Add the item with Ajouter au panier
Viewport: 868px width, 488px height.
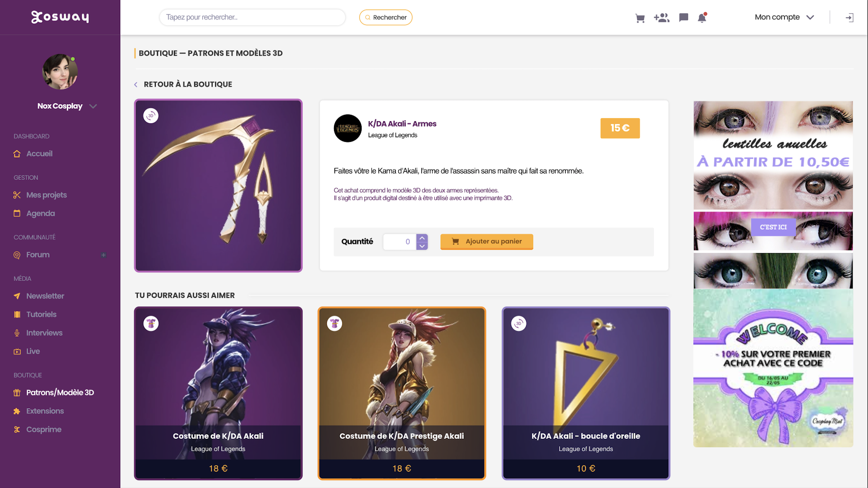[x=486, y=242]
